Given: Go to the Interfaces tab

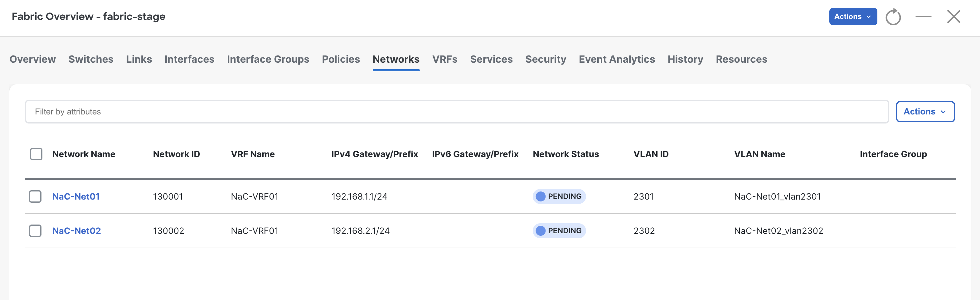Looking at the screenshot, I should click(x=189, y=59).
